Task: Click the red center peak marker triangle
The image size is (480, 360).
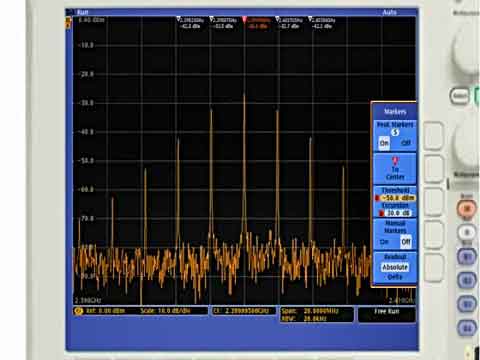Action: [x=244, y=19]
